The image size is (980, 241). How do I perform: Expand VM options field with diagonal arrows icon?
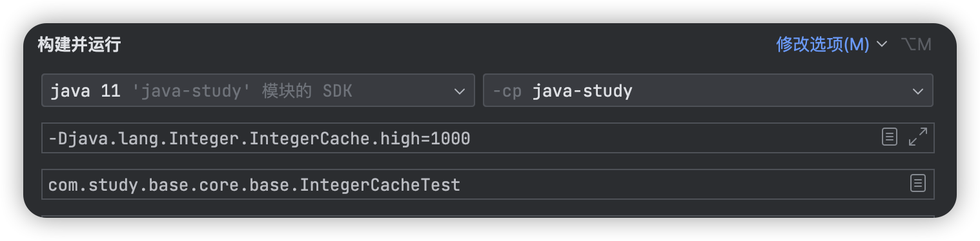[917, 137]
